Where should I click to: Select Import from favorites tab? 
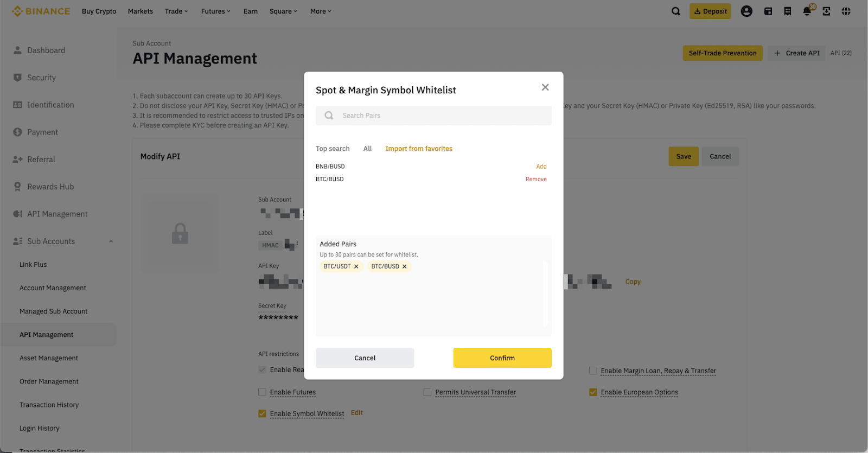[x=418, y=149]
